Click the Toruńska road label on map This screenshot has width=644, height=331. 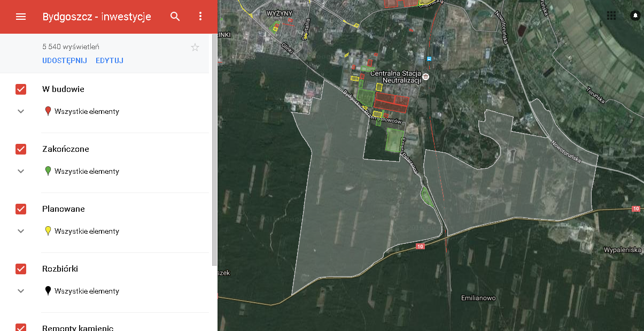pyautogui.click(x=595, y=95)
